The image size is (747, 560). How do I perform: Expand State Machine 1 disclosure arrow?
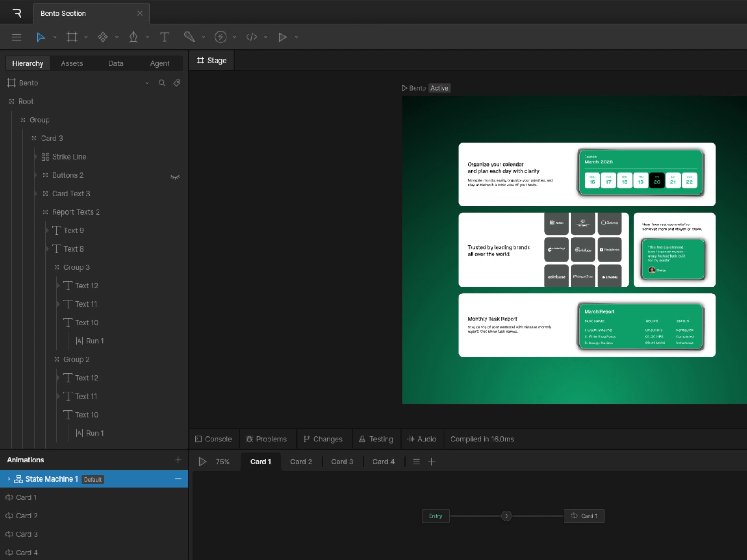[9, 479]
